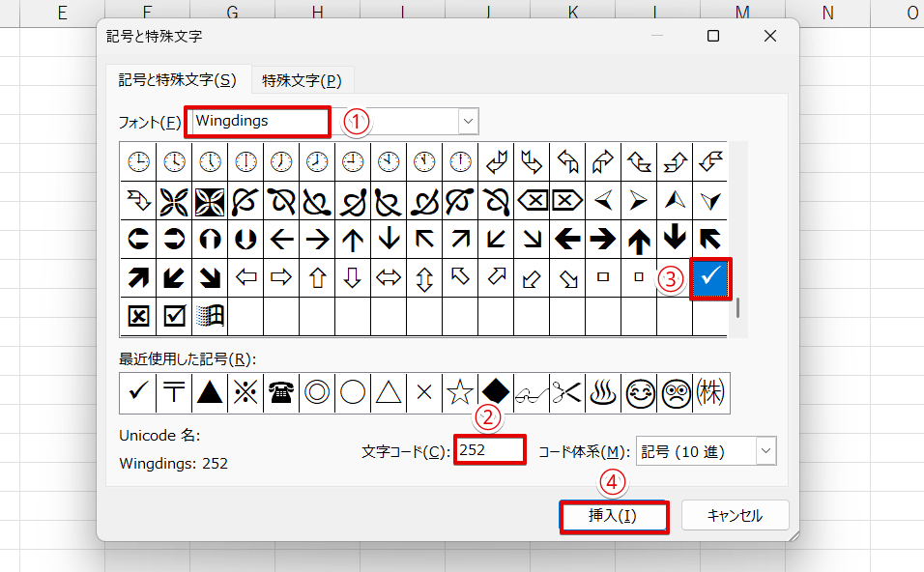924x572 pixels.
Task: Switch to 記号と特殊文字(S) tab
Action: [178, 79]
